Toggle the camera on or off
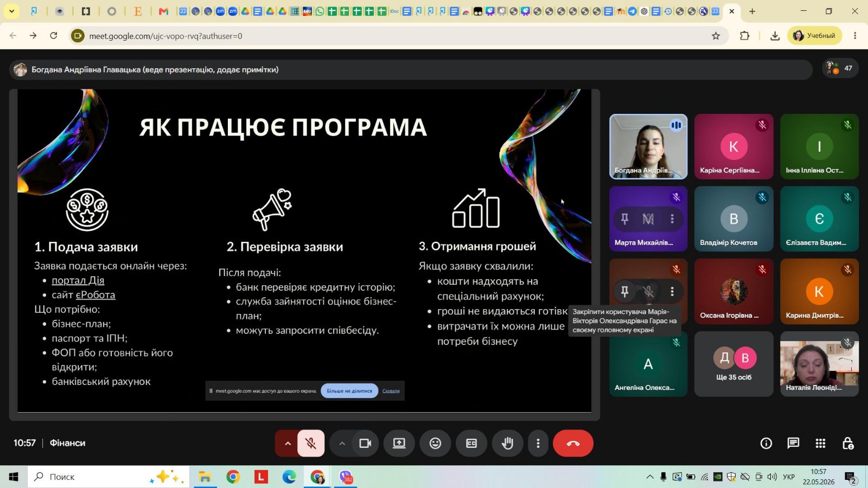 (x=366, y=444)
